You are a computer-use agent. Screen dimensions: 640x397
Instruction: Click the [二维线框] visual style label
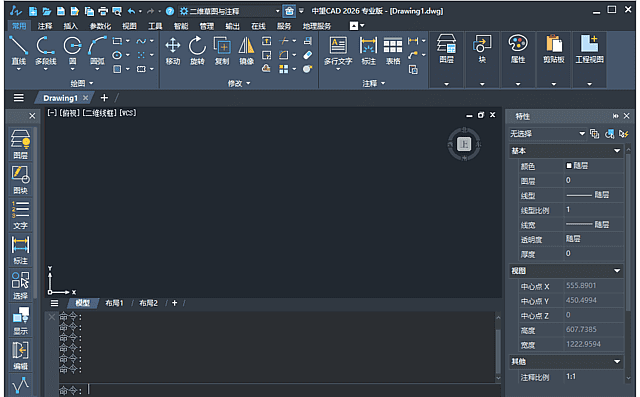pos(100,113)
